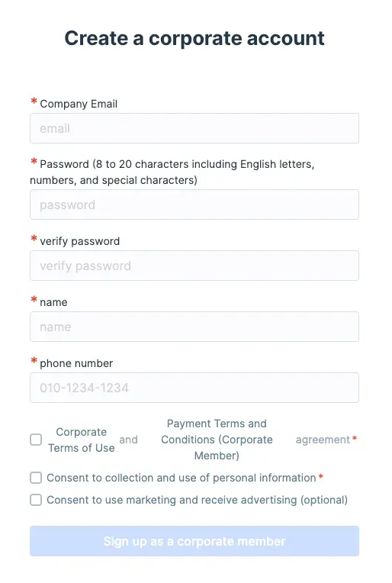Click the name field label

pyautogui.click(x=53, y=302)
